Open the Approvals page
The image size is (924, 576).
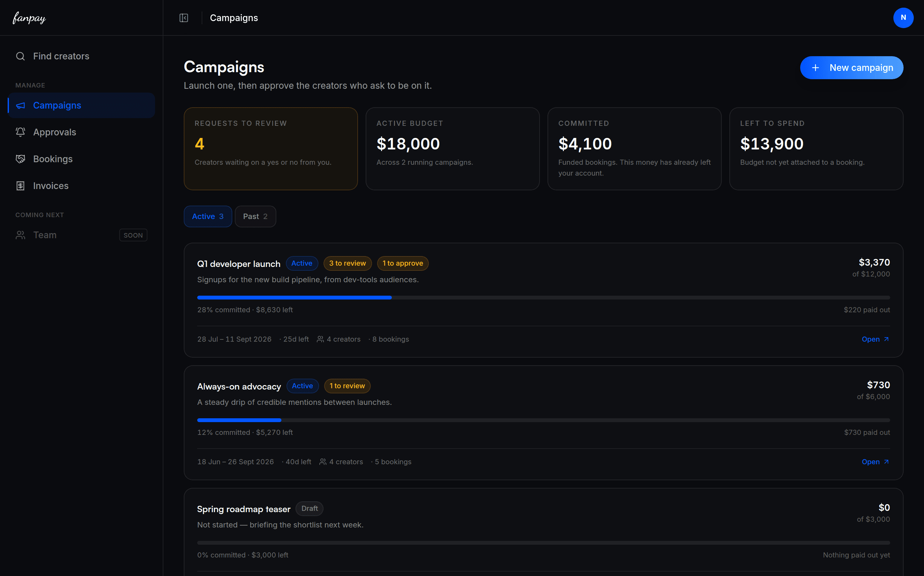81,132
